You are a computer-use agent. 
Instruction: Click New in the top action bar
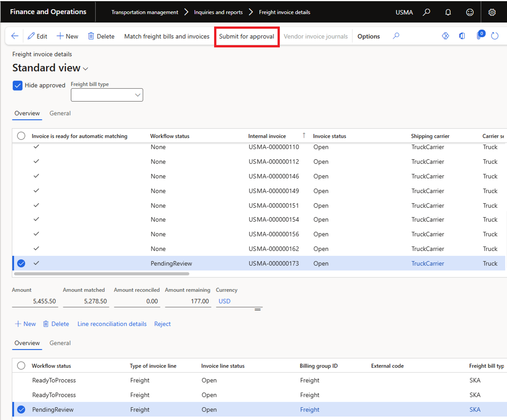[x=67, y=36]
